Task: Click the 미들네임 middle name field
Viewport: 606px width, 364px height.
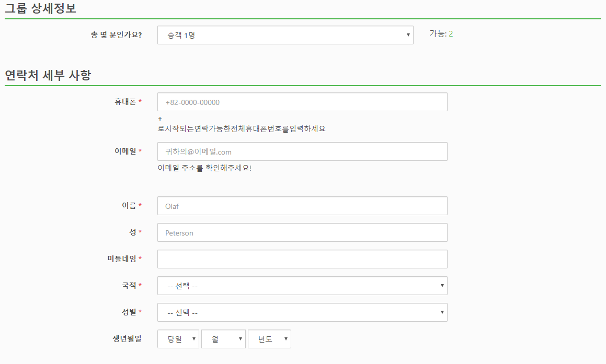Action: [302, 259]
